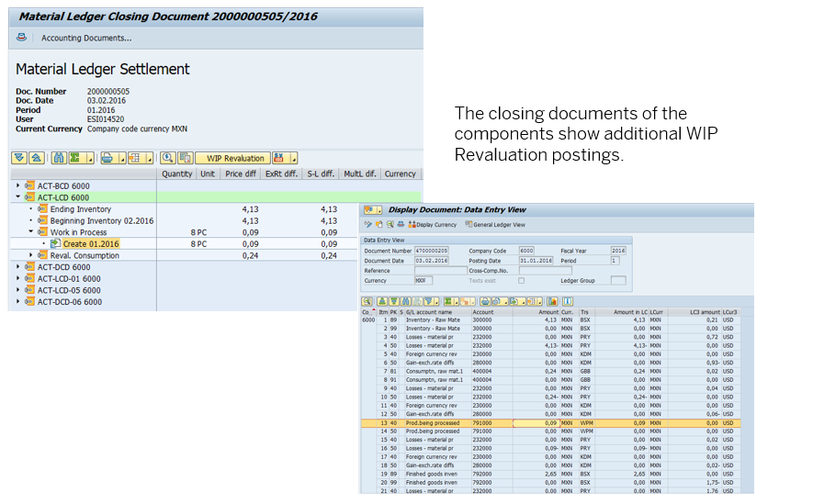The height and width of the screenshot is (504, 813).
Task: Click the services icon in Display Document title bar
Action: [368, 210]
